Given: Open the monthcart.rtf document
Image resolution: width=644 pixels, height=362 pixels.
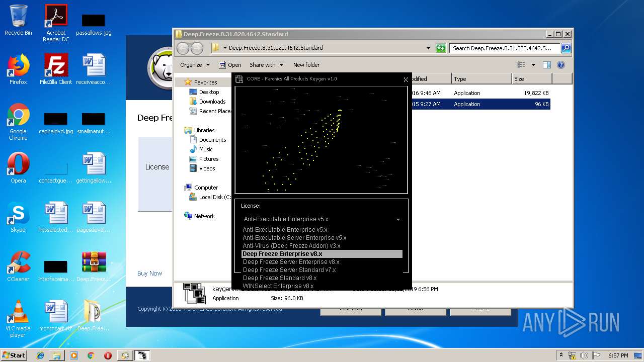Looking at the screenshot, I should [56, 316].
